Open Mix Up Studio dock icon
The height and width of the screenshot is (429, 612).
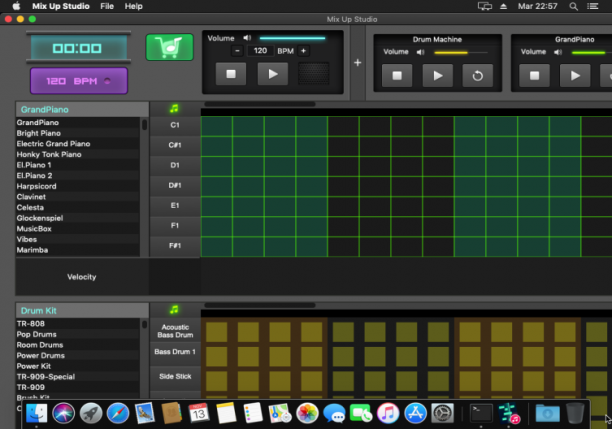[x=509, y=413]
